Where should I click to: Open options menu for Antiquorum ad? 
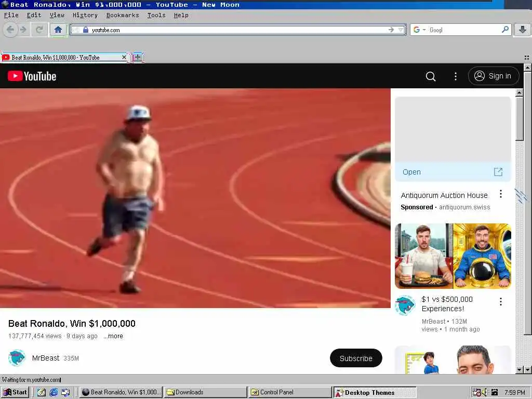(500, 194)
